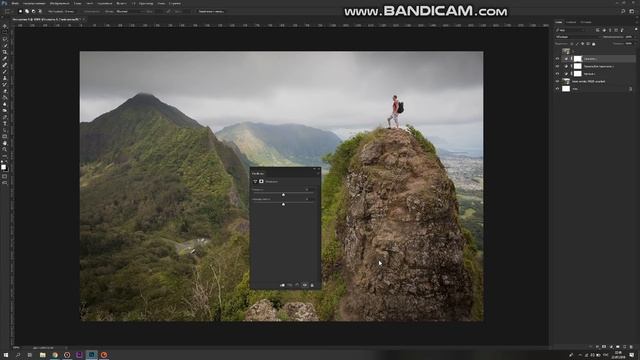Open Chrome from the taskbar
640x360 pixels.
[x=55, y=355]
